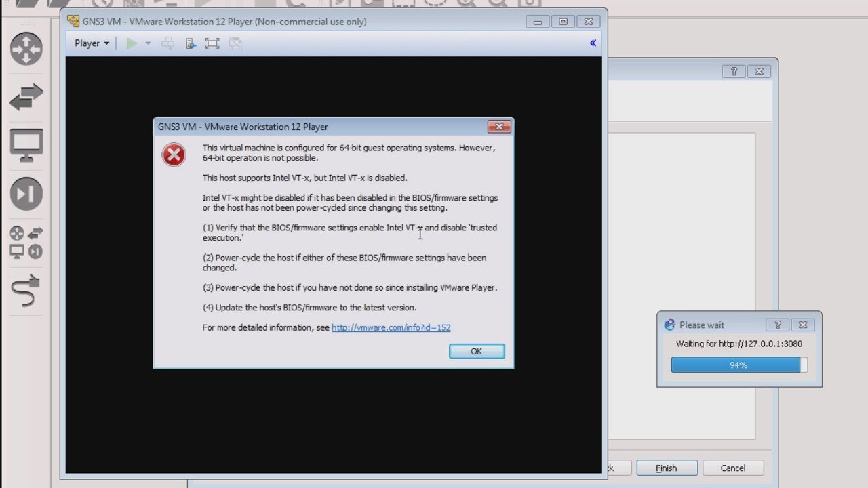Browse all devices in GNS3 sidebar
868x488 pixels.
[x=26, y=243]
